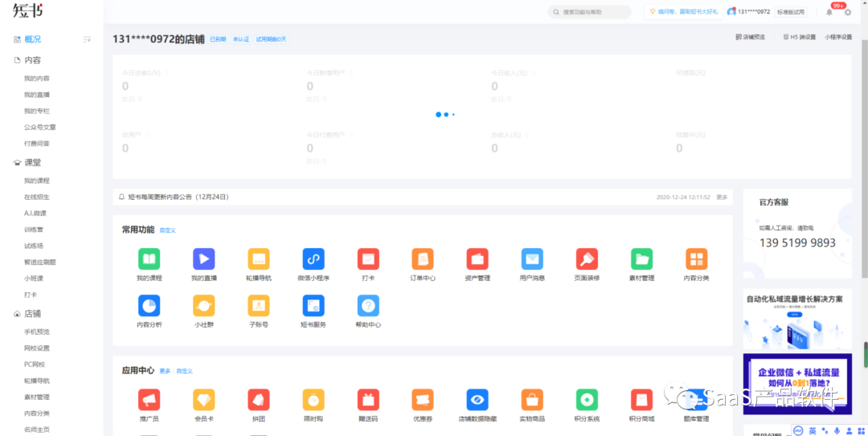Open the settings gear in header
868x436 pixels.
[847, 12]
